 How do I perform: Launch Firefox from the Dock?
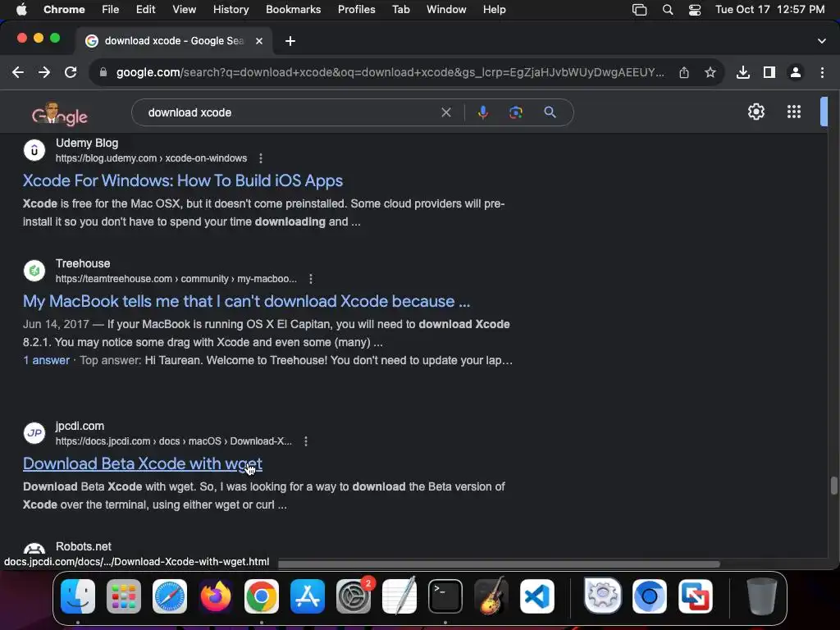[x=216, y=596]
